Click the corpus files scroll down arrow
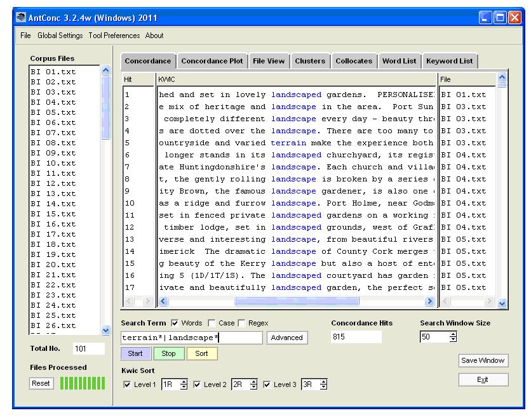 tap(105, 330)
